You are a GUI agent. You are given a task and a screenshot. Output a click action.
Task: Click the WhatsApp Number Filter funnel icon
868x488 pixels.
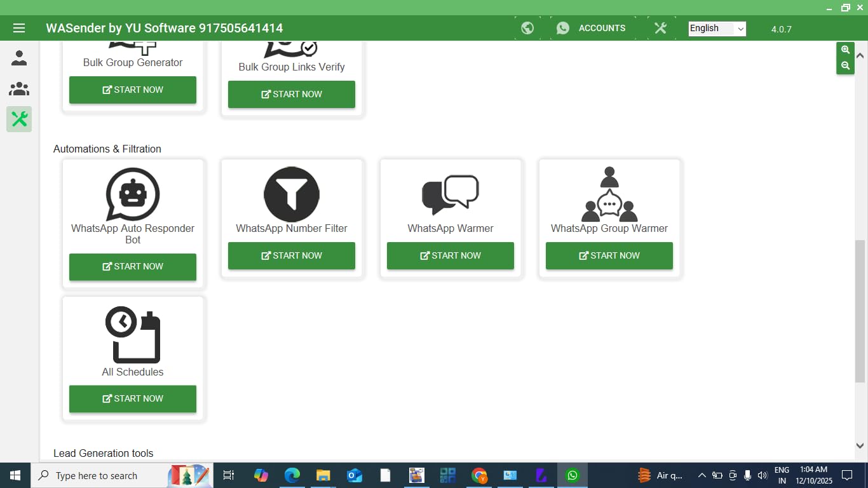click(x=291, y=194)
